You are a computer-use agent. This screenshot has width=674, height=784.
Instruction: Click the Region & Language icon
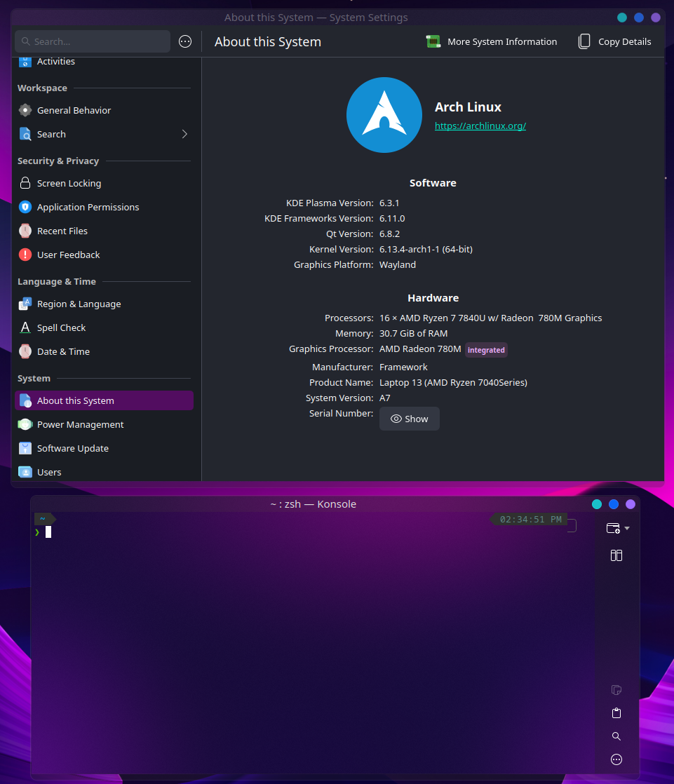pyautogui.click(x=25, y=304)
